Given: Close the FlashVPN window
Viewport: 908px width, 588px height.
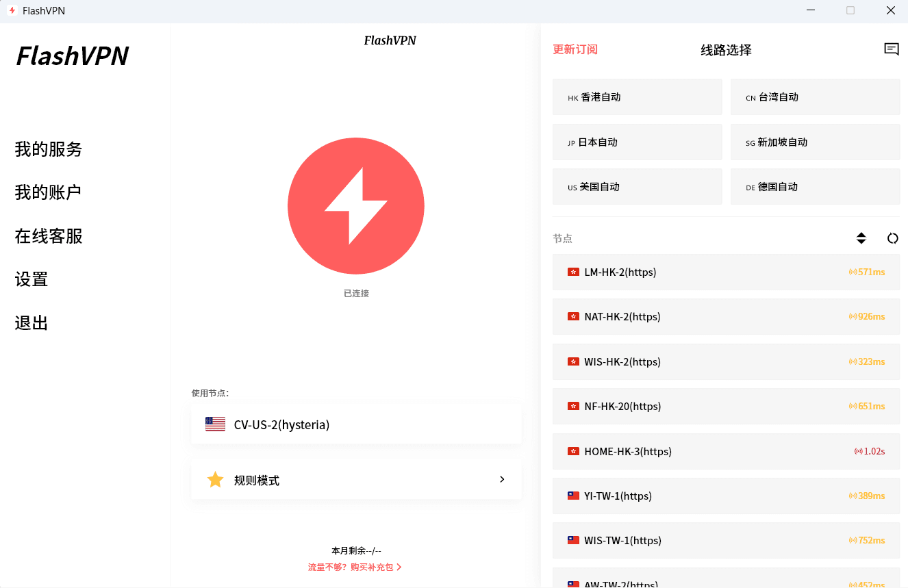Looking at the screenshot, I should [x=891, y=10].
